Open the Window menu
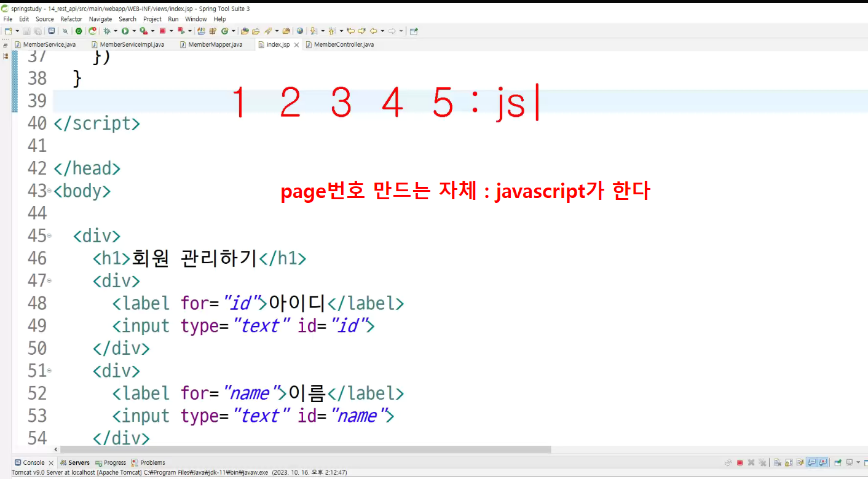Screen dimensions: 868x479 [x=196, y=19]
